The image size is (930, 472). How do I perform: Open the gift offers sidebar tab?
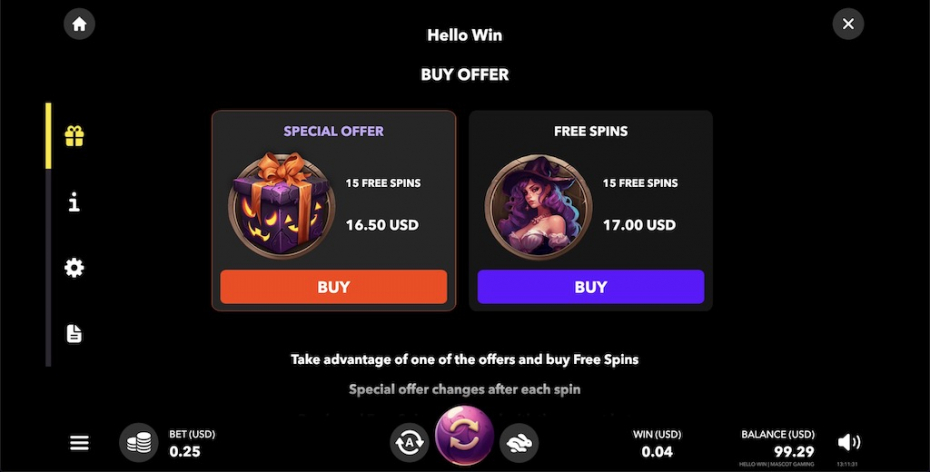coord(74,136)
